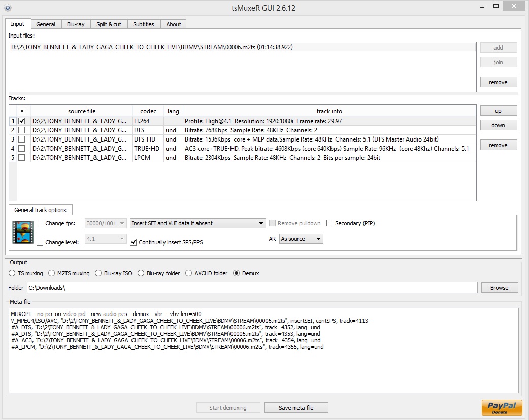Select M2TS muxing output option
The height and width of the screenshot is (420, 529).
52,273
